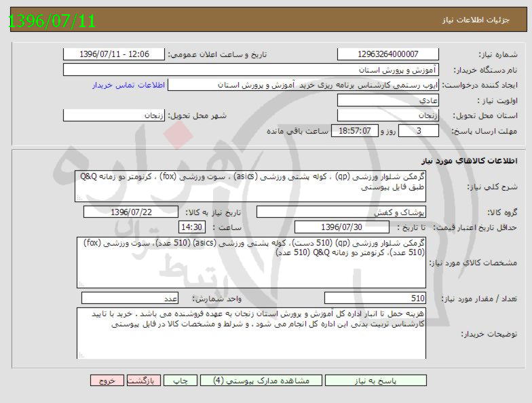This screenshot has height=403, width=532.
Task: Click the resize grip of توضیحات خریدار box
Action: [x=81, y=355]
